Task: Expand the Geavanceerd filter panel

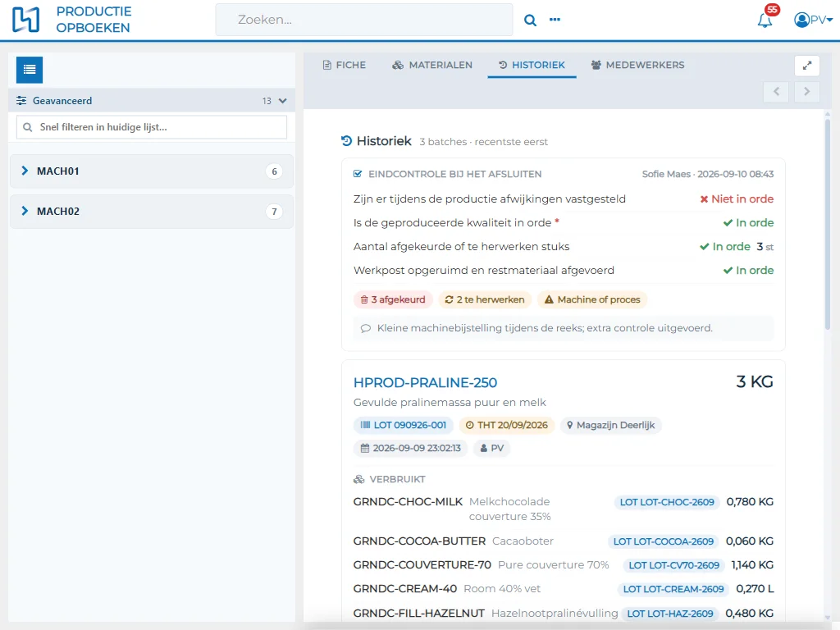Action: tap(152, 101)
